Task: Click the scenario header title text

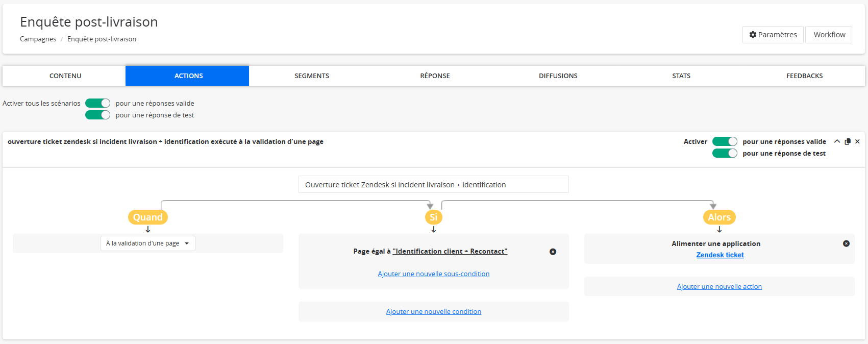Action: coord(165,141)
